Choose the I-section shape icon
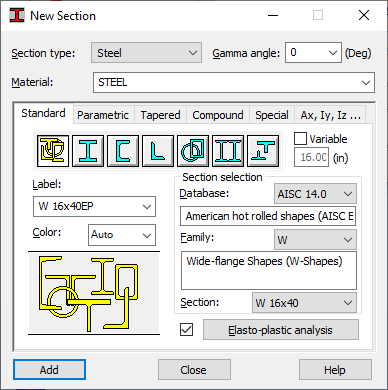Screen dimensions: 388x390 click(x=88, y=151)
